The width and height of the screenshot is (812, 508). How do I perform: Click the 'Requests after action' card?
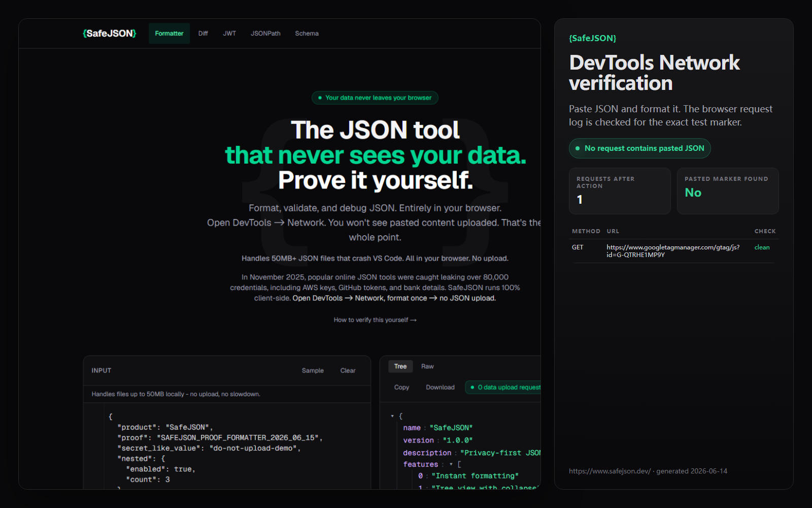(x=620, y=191)
